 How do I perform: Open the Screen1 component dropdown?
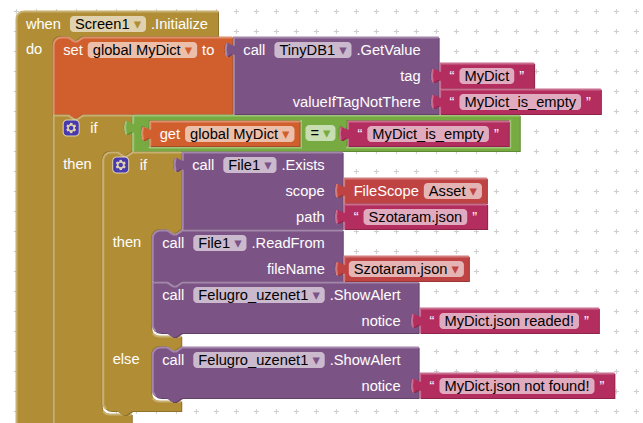click(x=108, y=24)
